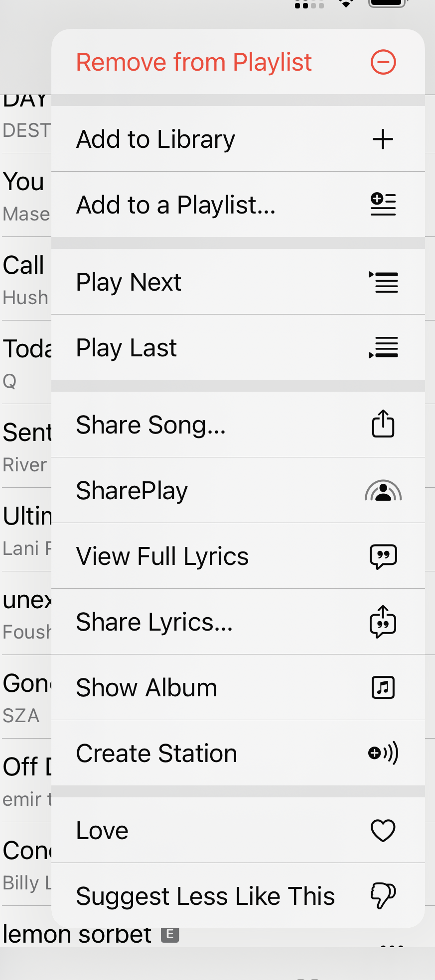Choose the Show Album text label
The height and width of the screenshot is (980, 435).
[x=146, y=688]
